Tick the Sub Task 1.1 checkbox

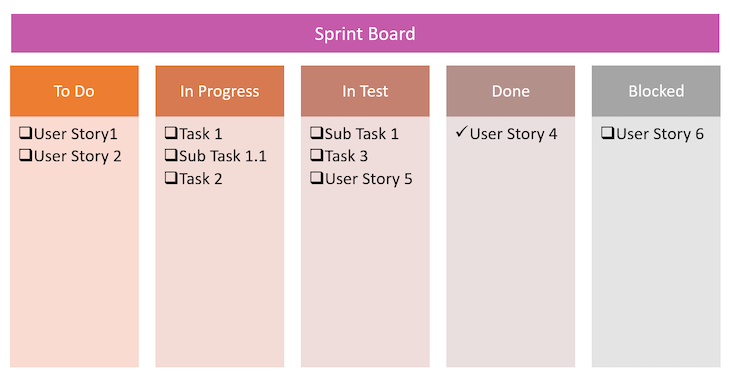pyautogui.click(x=171, y=155)
